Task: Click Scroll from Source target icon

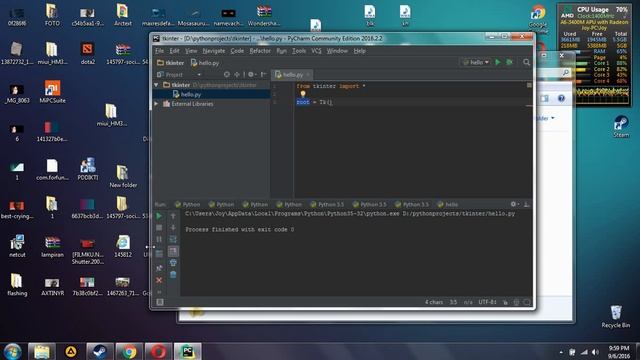Action: point(227,74)
